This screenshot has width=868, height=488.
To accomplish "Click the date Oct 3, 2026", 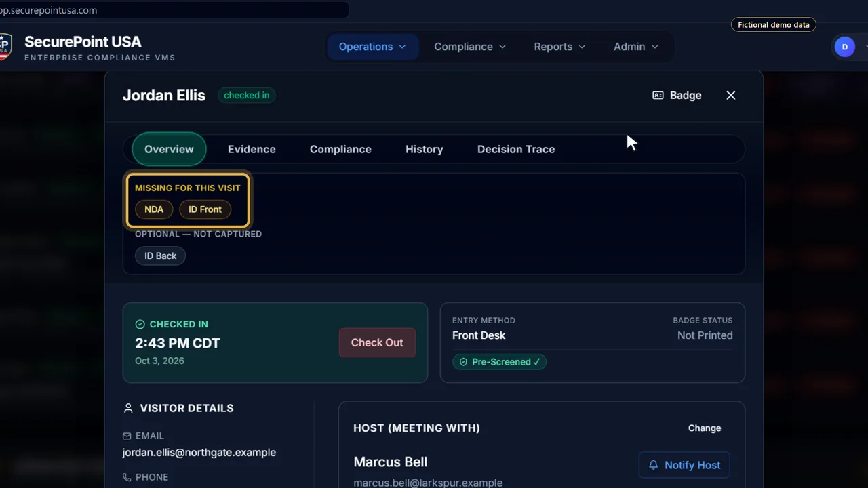I will pyautogui.click(x=159, y=361).
